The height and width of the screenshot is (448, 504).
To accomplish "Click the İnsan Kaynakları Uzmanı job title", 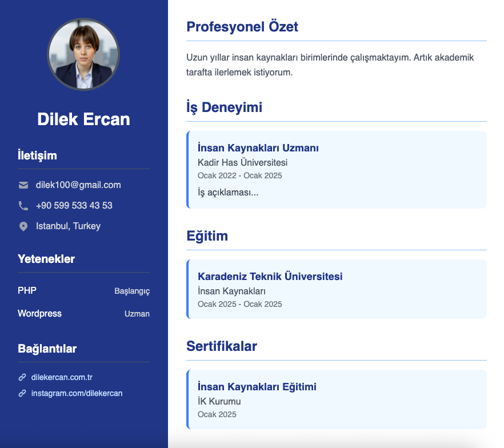I will [258, 148].
